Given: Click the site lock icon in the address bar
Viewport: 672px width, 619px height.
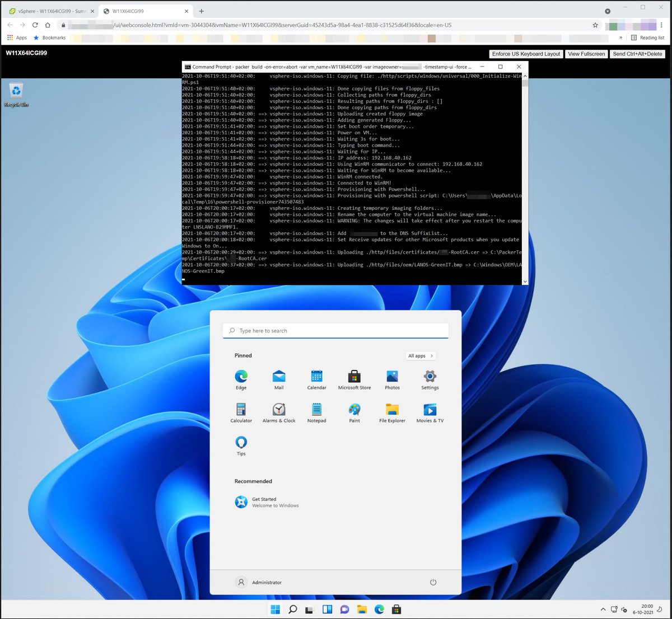Looking at the screenshot, I should [x=63, y=25].
